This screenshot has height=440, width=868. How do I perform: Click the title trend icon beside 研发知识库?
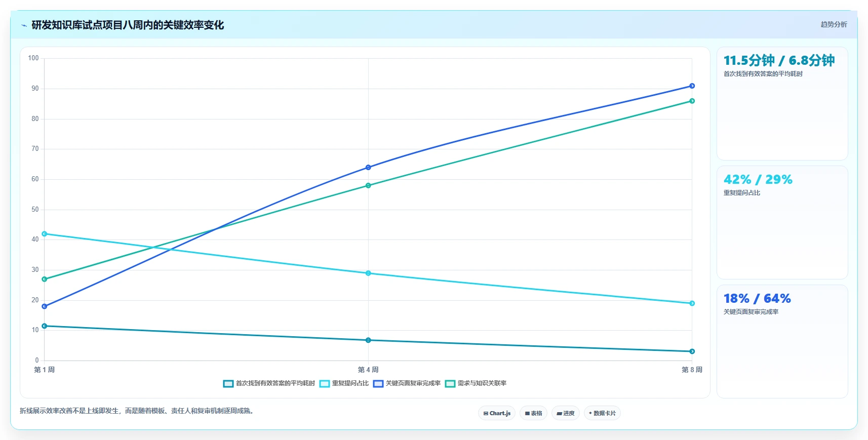click(x=24, y=25)
